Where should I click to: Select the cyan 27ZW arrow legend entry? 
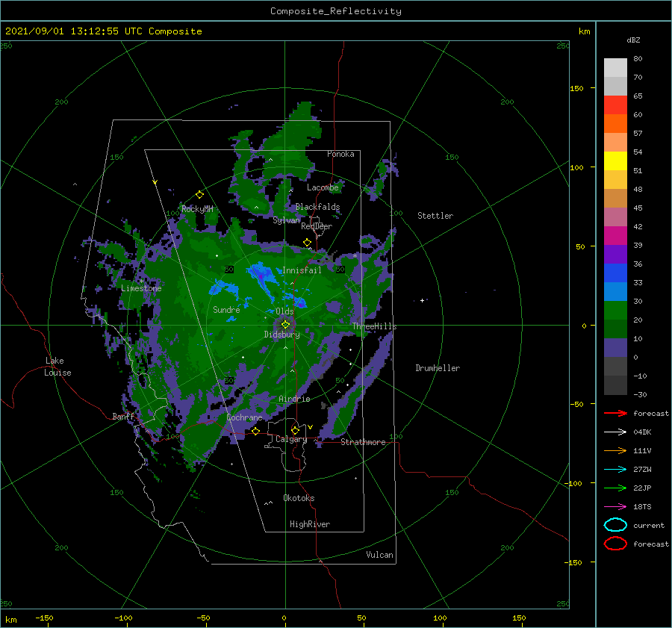click(615, 470)
